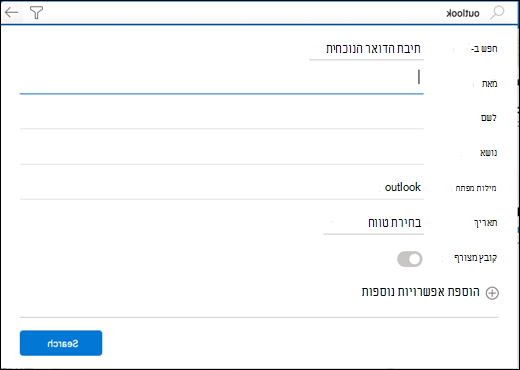Click the מילות מפתח label
520x370 pixels.
(476, 188)
